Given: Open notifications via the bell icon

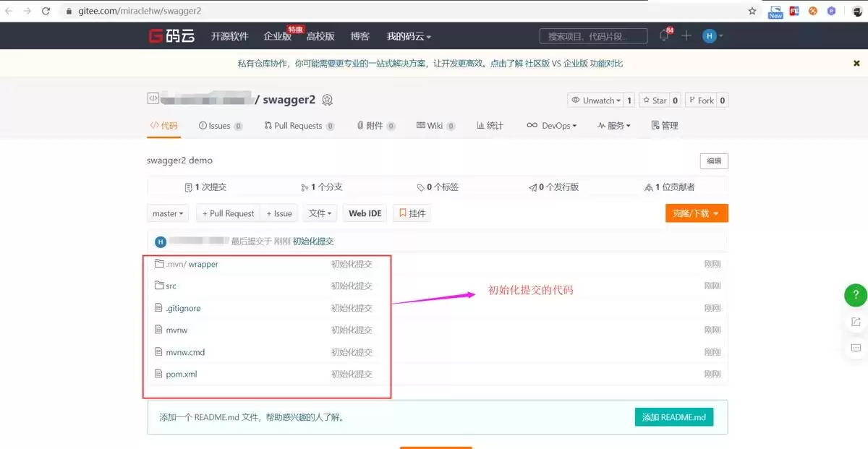Looking at the screenshot, I should coord(663,35).
